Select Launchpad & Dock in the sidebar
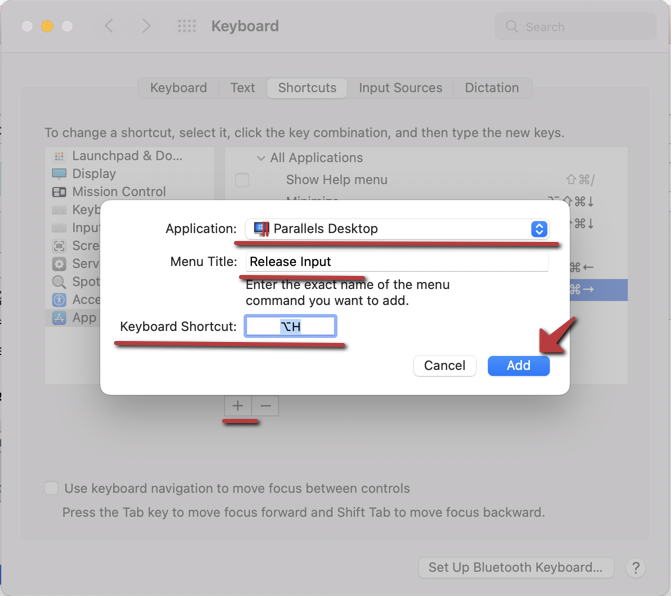Screen dimensions: 671x596 130,156
